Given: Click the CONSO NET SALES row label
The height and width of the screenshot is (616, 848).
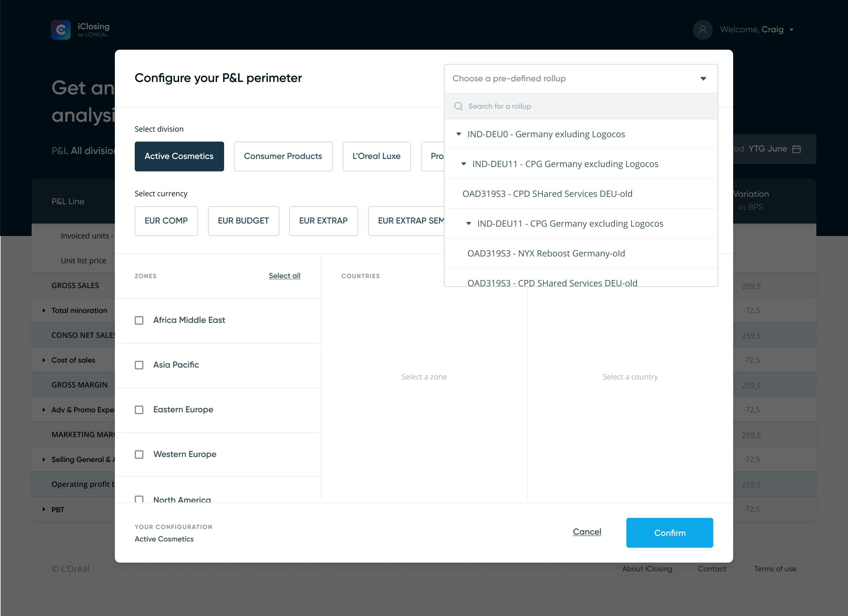Looking at the screenshot, I should click(83, 336).
